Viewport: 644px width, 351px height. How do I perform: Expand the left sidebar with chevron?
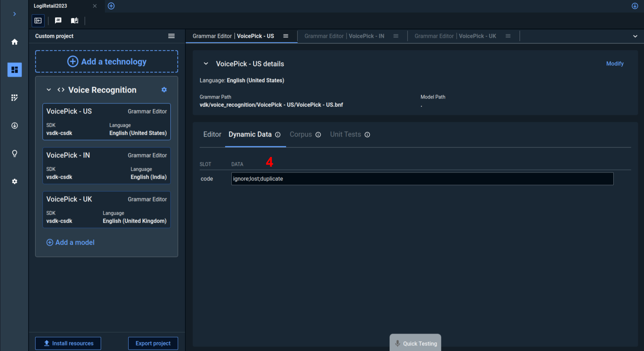pos(15,14)
